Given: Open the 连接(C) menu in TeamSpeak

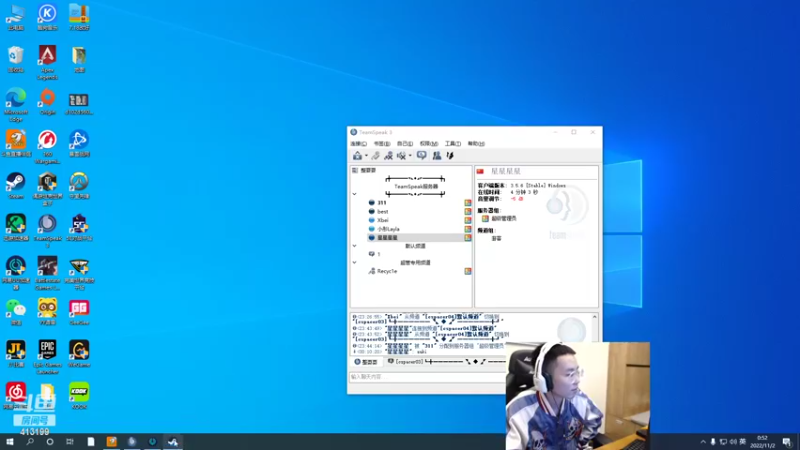Looking at the screenshot, I should click(358, 144).
